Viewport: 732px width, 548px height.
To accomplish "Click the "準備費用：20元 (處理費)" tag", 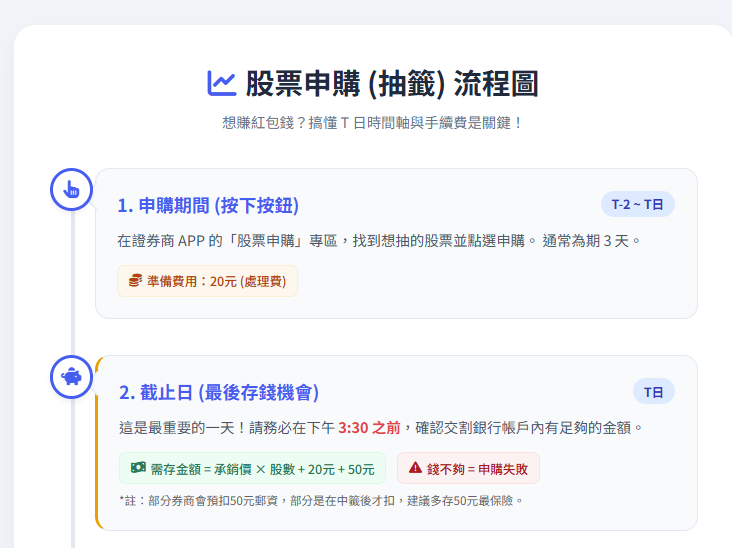I will tap(207, 282).
